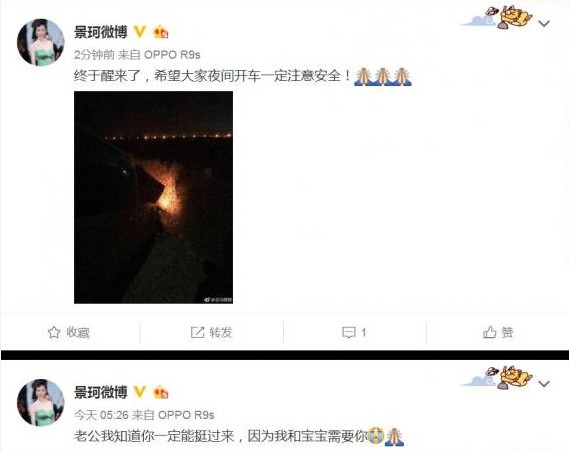Open the profile avatar on the second post
569x451 pixels.
[x=41, y=403]
